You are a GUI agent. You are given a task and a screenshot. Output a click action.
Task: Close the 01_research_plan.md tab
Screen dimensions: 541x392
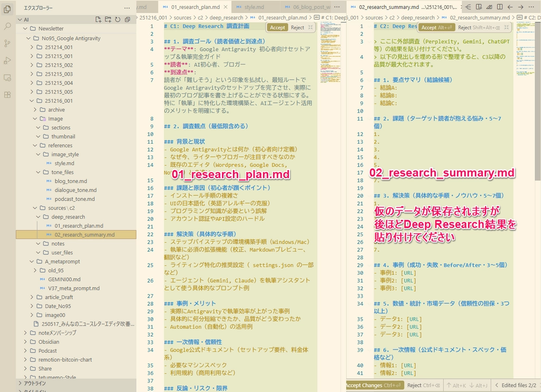(x=226, y=7)
